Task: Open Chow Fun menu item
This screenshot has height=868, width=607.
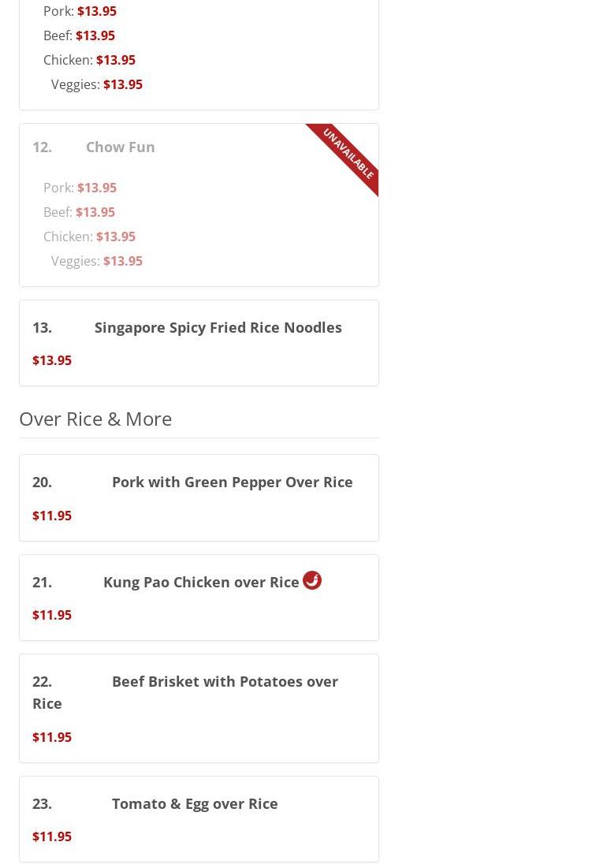Action: pos(120,147)
